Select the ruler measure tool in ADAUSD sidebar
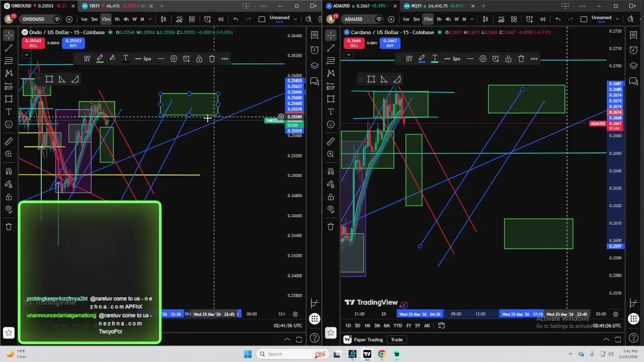This screenshot has height=362, width=644. (331, 141)
